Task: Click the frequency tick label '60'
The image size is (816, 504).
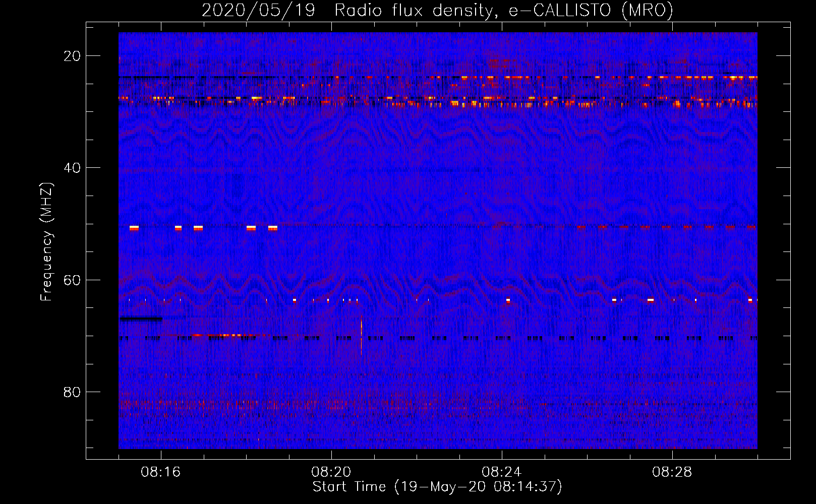Action: tap(72, 280)
